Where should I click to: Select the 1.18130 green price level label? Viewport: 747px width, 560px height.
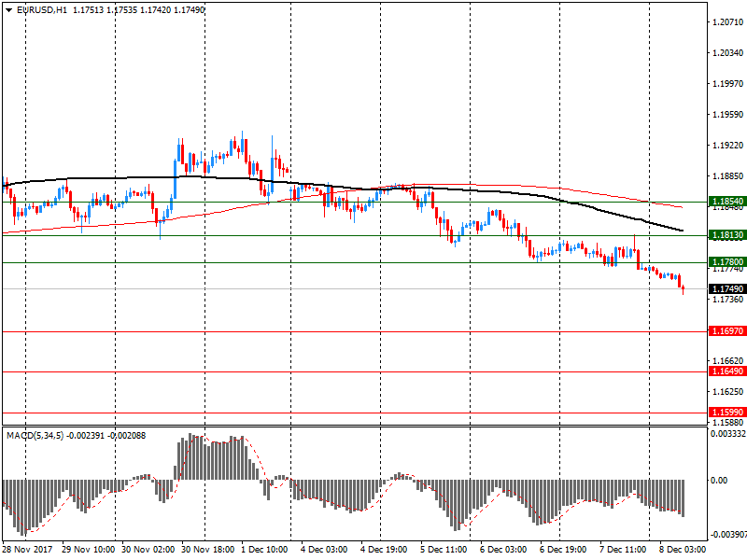pos(726,235)
